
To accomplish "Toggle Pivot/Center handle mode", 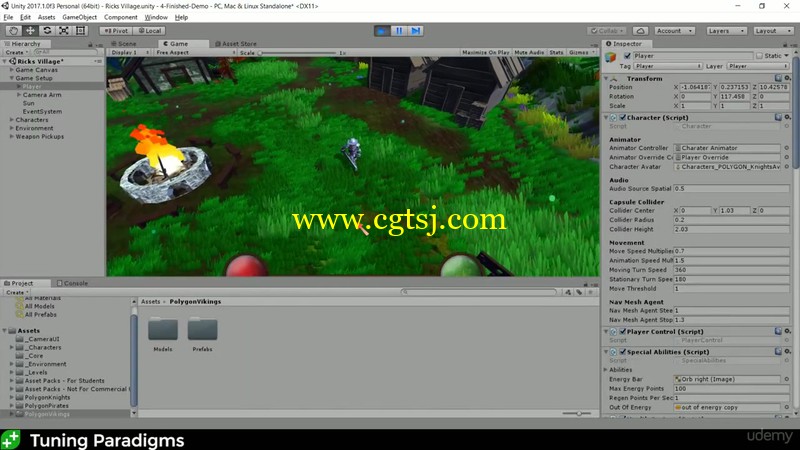I will (116, 31).
